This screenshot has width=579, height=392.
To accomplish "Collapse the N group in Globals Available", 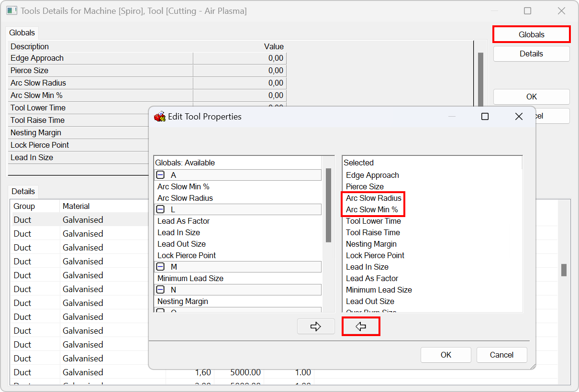I will pos(160,290).
